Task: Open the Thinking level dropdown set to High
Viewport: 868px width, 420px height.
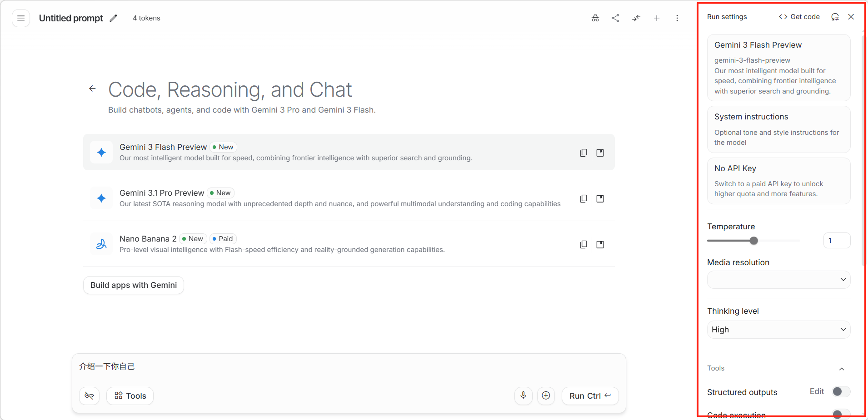Action: (779, 330)
